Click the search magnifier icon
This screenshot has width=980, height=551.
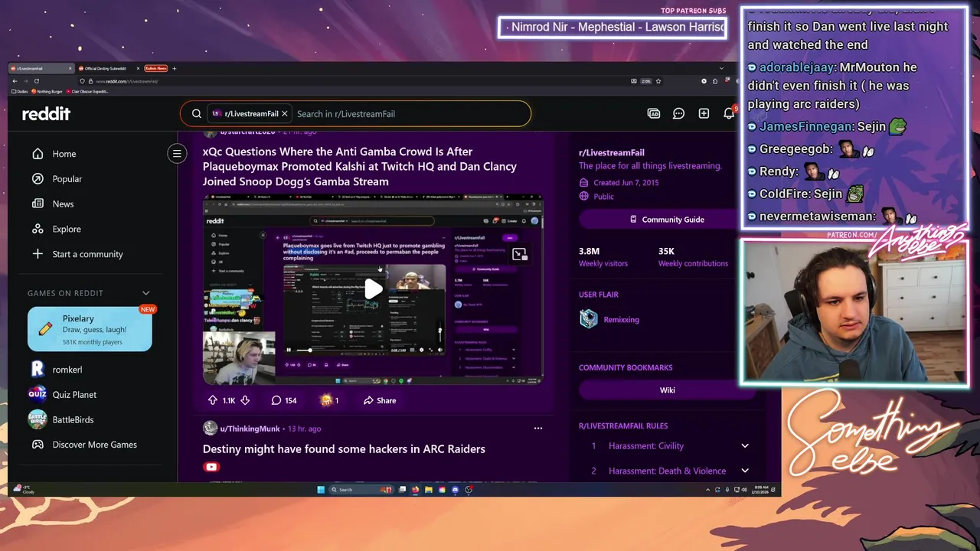197,113
